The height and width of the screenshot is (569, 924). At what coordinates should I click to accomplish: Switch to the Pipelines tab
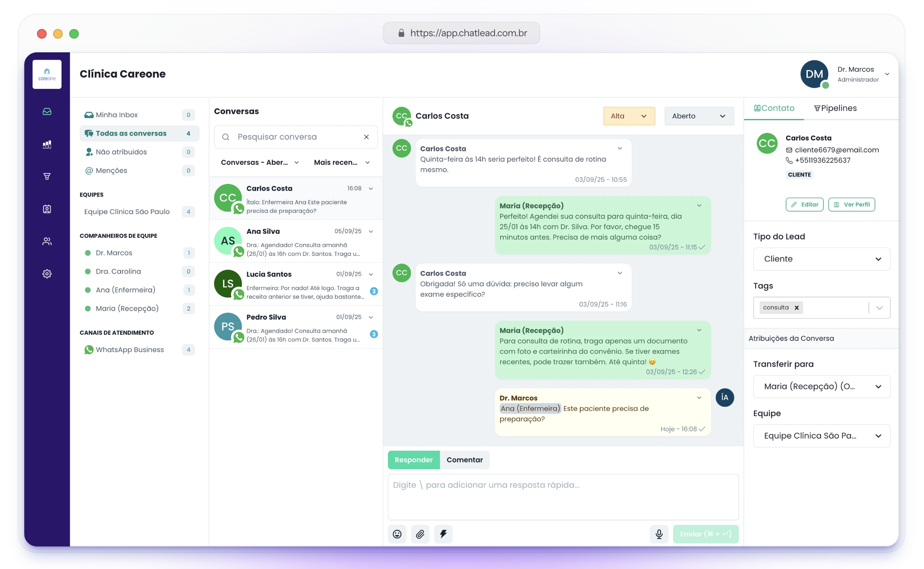click(835, 108)
